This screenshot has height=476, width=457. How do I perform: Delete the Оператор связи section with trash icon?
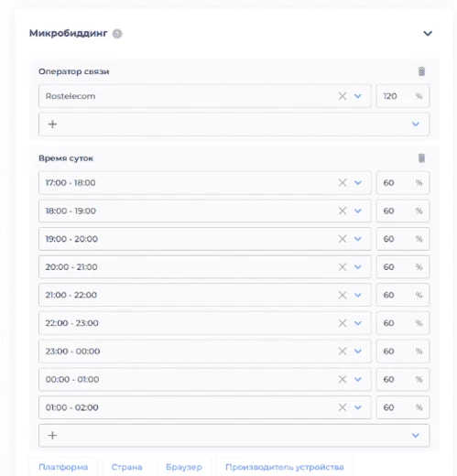coord(421,71)
